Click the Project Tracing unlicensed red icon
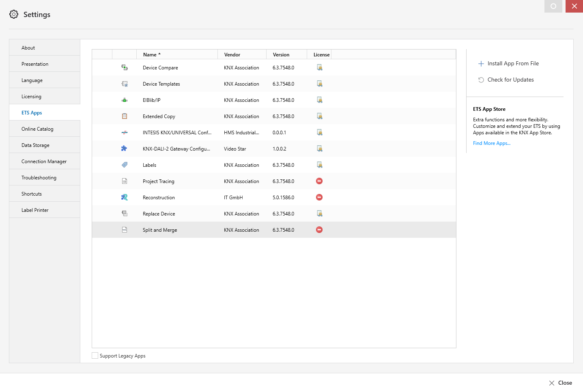The height and width of the screenshot is (392, 583). click(x=319, y=181)
